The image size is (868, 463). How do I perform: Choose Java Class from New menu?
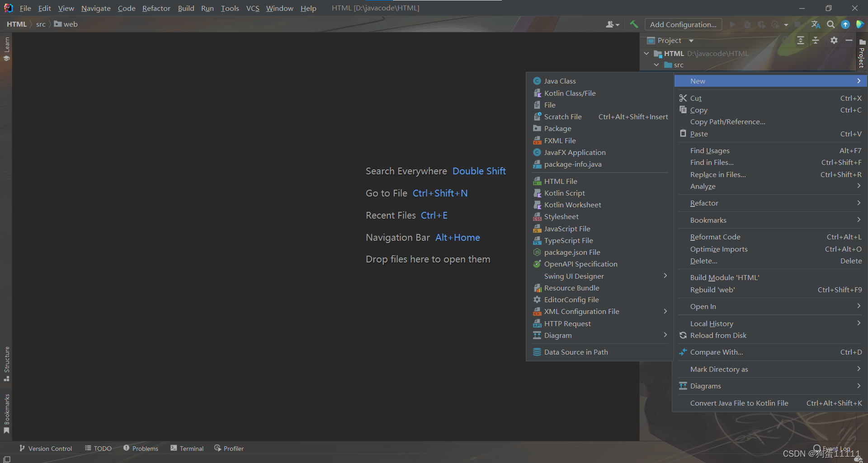(600, 81)
